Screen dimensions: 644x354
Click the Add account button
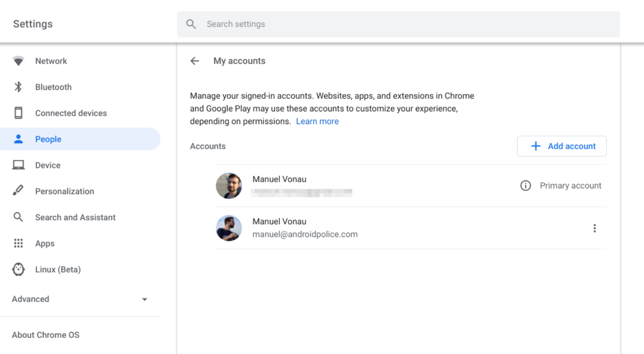[562, 146]
